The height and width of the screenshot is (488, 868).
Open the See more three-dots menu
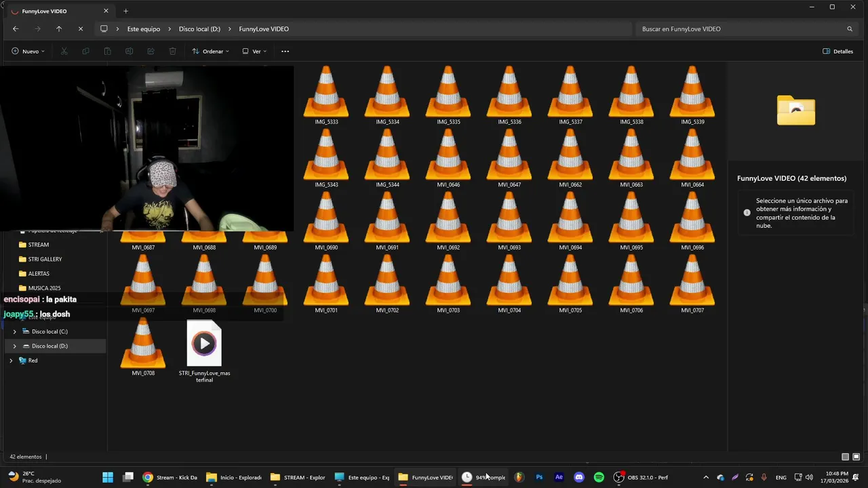coord(285,52)
